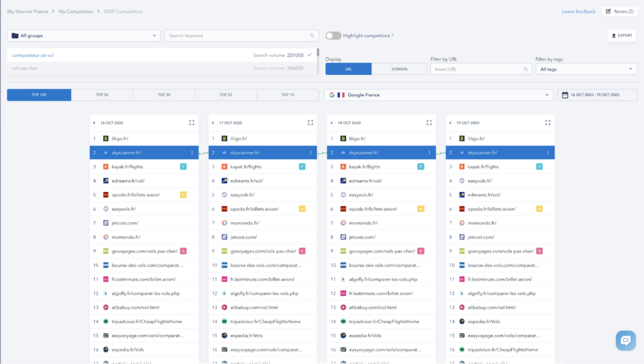Click the liligo.fr favicon in 16 Oct column

[106, 139]
